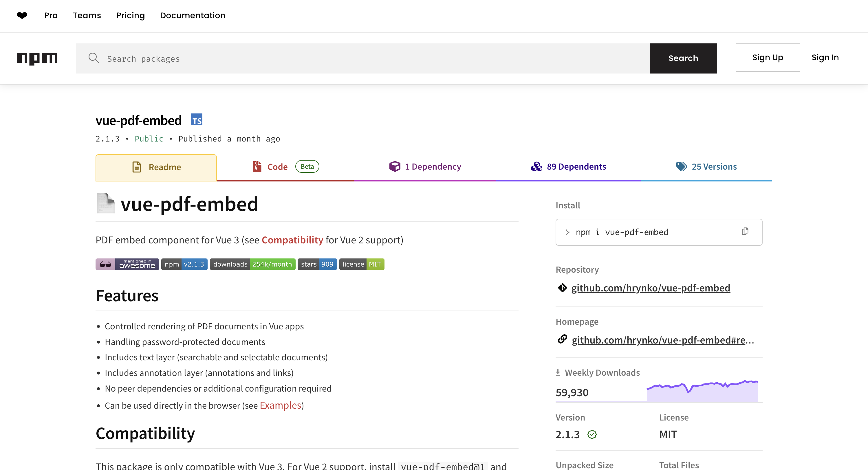Click the Sign In link
Image resolution: width=868 pixels, height=470 pixels.
825,58
